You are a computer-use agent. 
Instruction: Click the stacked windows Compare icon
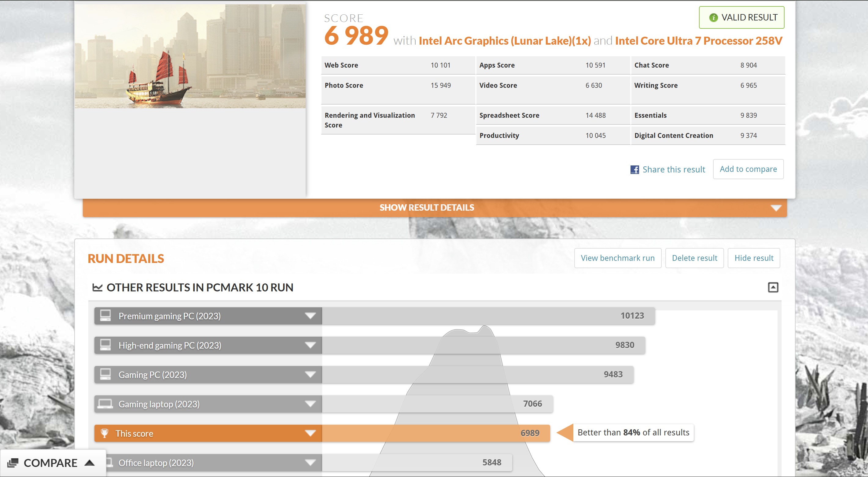(13, 463)
